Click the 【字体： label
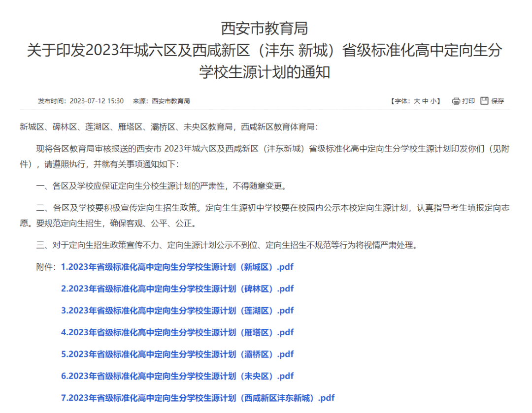Image resolution: width=532 pixels, height=413 pixels. pos(400,101)
